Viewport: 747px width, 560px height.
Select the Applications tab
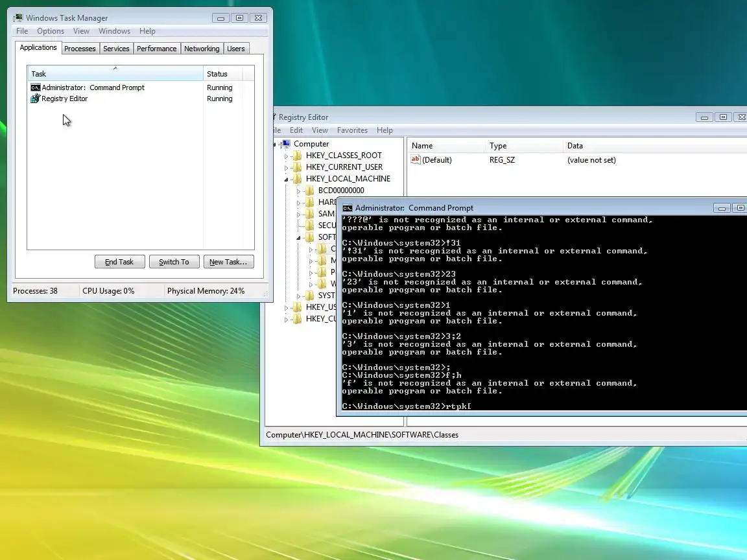click(38, 47)
